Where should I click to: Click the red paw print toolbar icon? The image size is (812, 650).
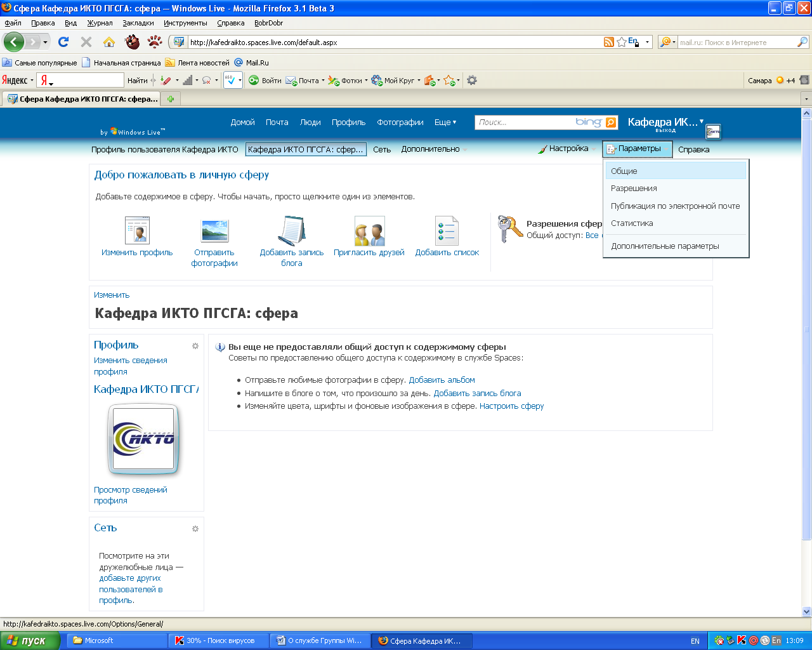[155, 42]
